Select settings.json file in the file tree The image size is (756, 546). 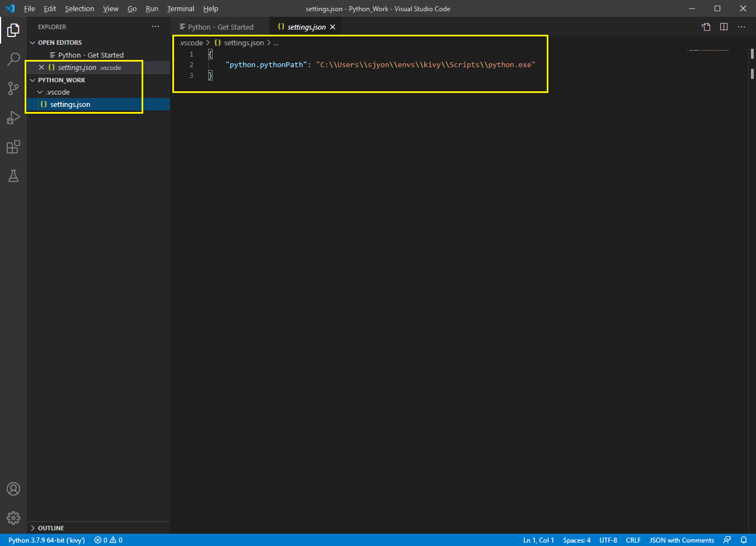(x=98, y=104)
